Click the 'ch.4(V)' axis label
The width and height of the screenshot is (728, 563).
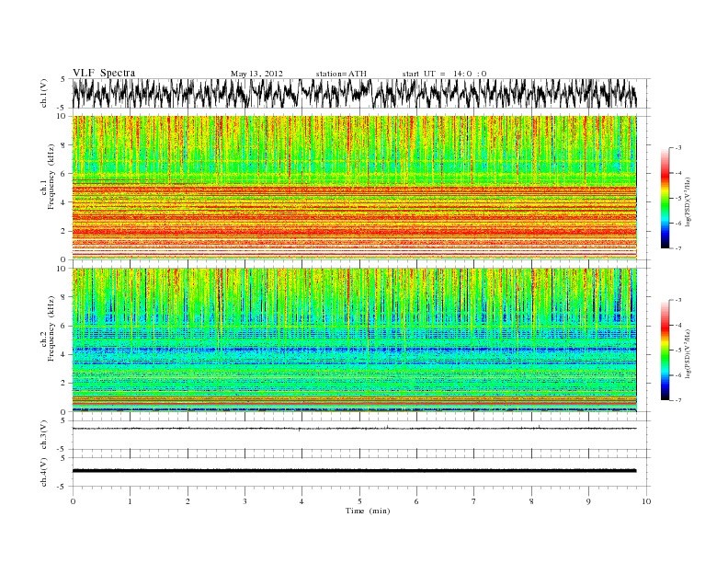coord(44,472)
